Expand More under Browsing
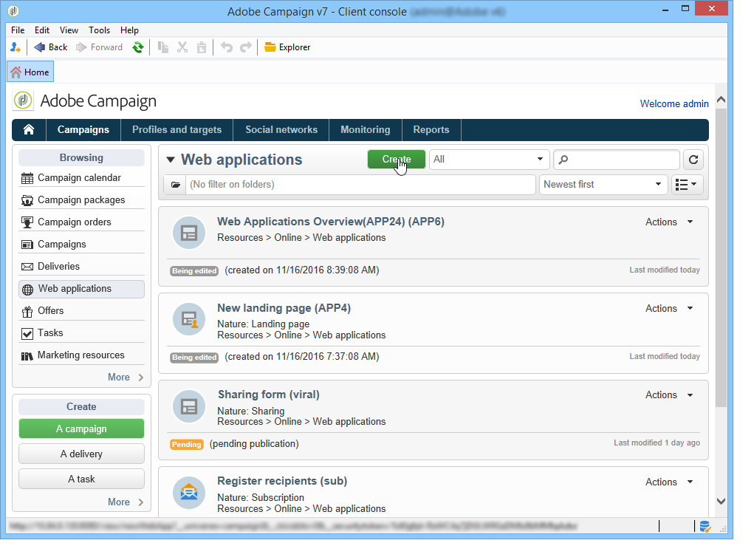 pyautogui.click(x=126, y=378)
